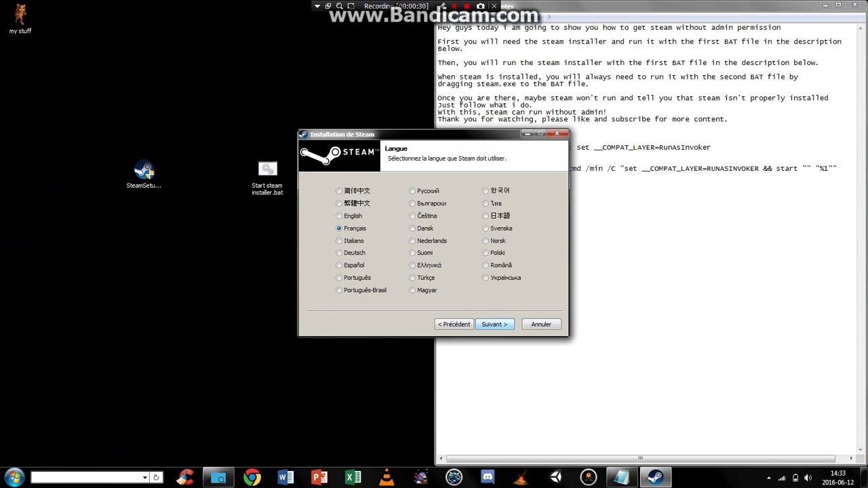Click Notepad line 'Thank you for watching'
868x488 pixels.
point(583,119)
